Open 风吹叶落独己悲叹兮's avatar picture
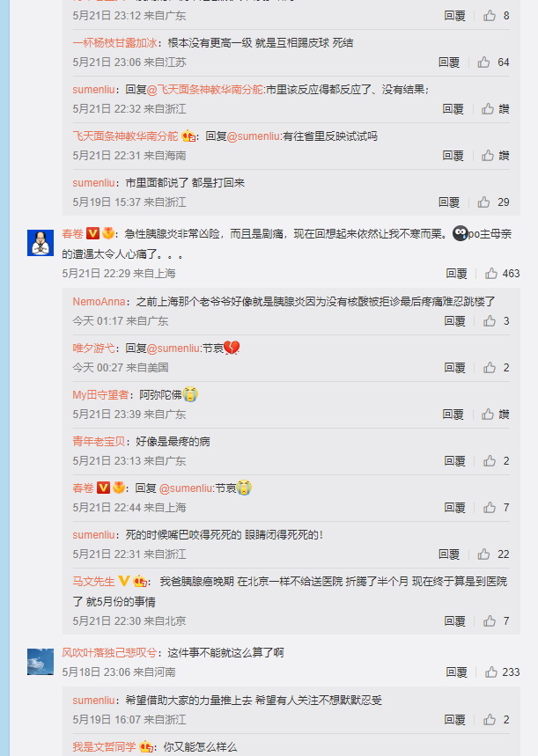Screen dimensions: 538x756 pos(41,662)
